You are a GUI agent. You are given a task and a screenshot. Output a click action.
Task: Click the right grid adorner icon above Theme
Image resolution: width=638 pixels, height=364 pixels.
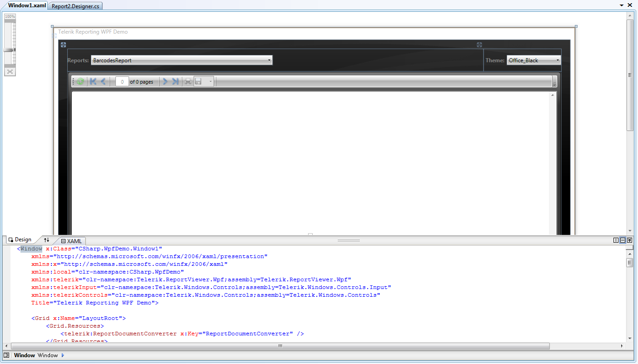click(479, 45)
